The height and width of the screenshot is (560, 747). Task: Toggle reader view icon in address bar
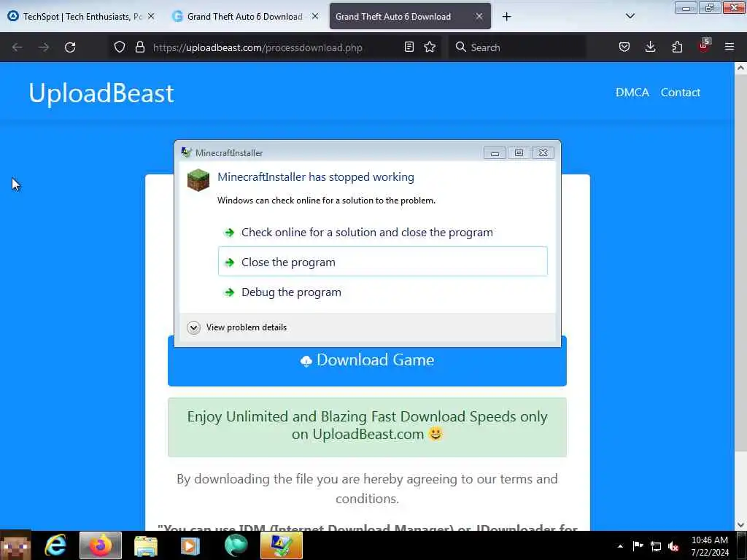click(409, 47)
